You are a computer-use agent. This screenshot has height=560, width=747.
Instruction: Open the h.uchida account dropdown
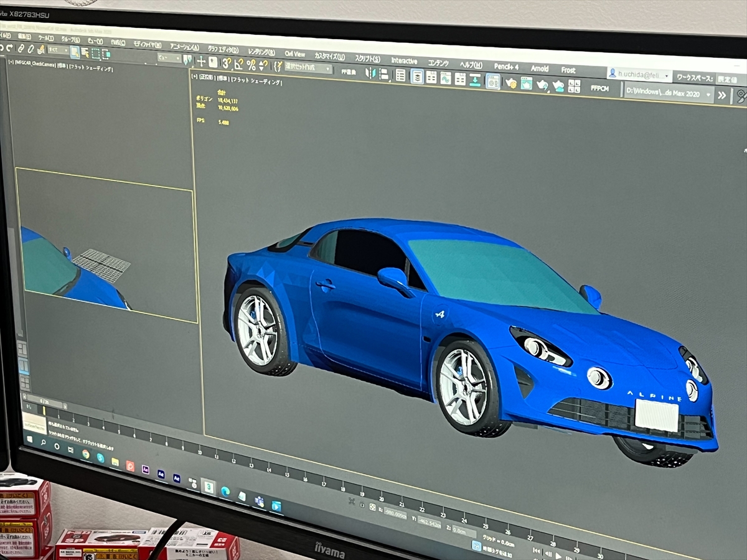click(x=641, y=75)
